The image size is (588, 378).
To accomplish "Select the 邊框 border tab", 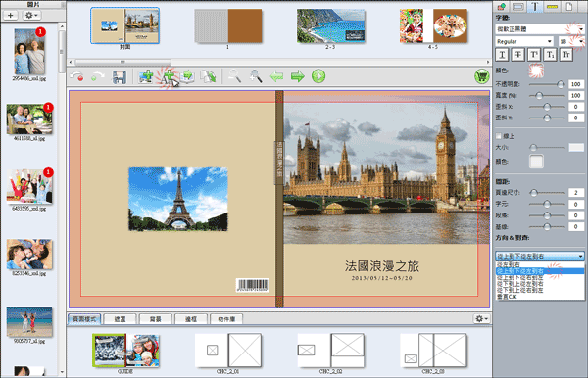I will [x=191, y=319].
